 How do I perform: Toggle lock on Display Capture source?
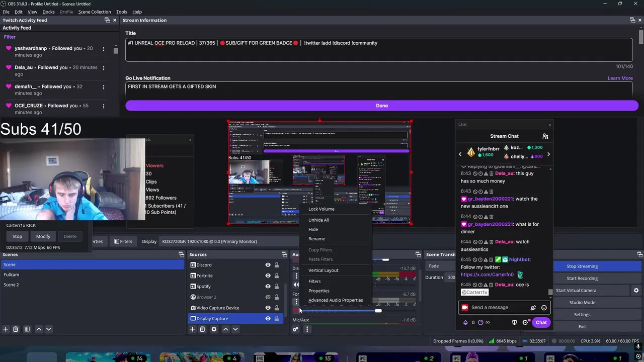(276, 319)
